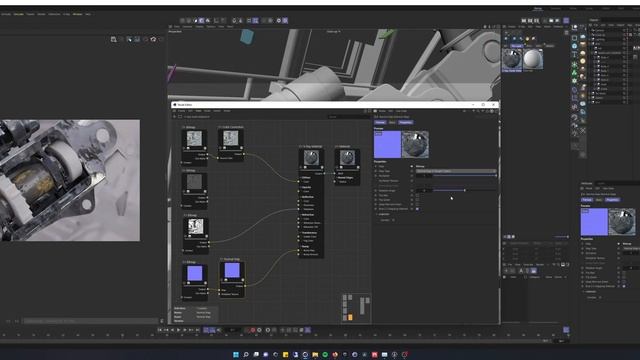Switch to Basic tab in Node Editor attributes

click(392, 122)
